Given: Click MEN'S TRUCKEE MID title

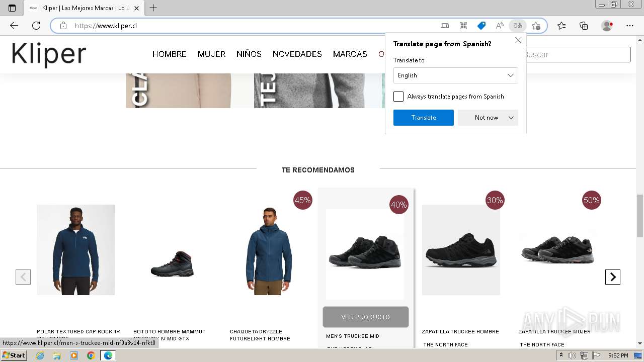Looking at the screenshot, I should tap(353, 336).
